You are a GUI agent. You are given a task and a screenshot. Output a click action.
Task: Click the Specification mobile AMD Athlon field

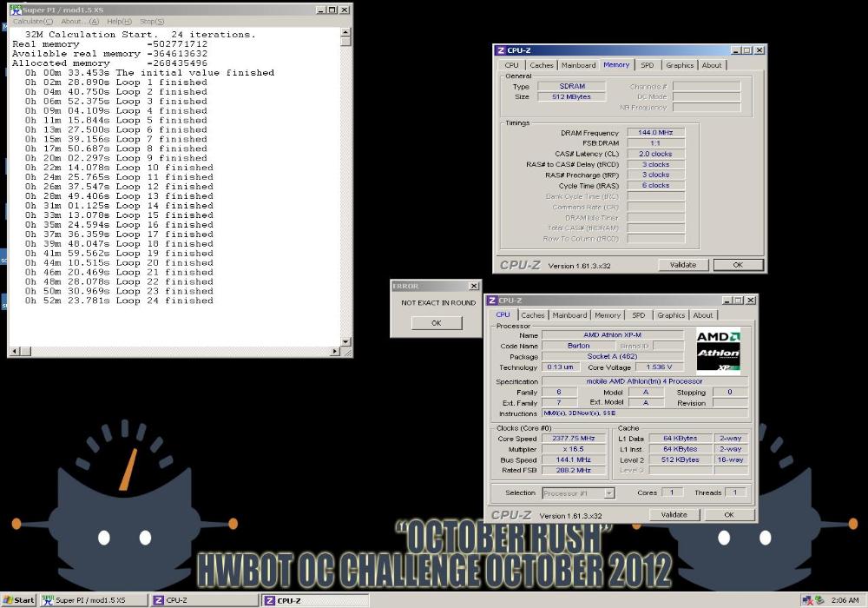pos(644,381)
